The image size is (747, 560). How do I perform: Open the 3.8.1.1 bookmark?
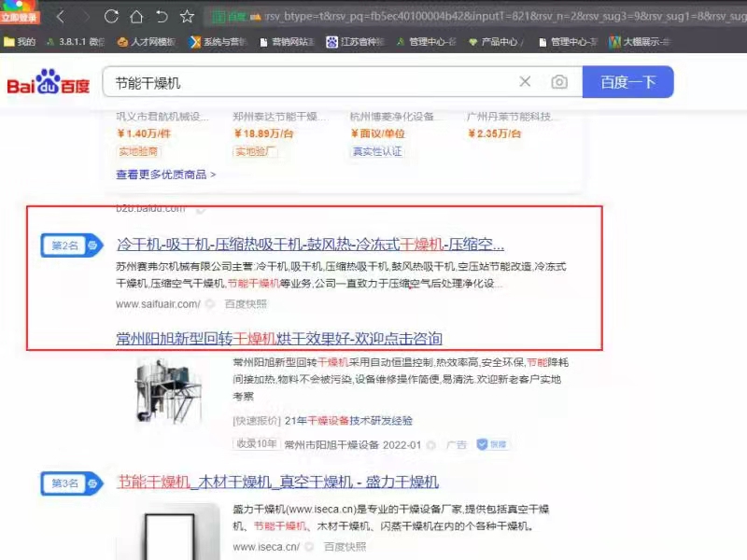click(x=76, y=42)
